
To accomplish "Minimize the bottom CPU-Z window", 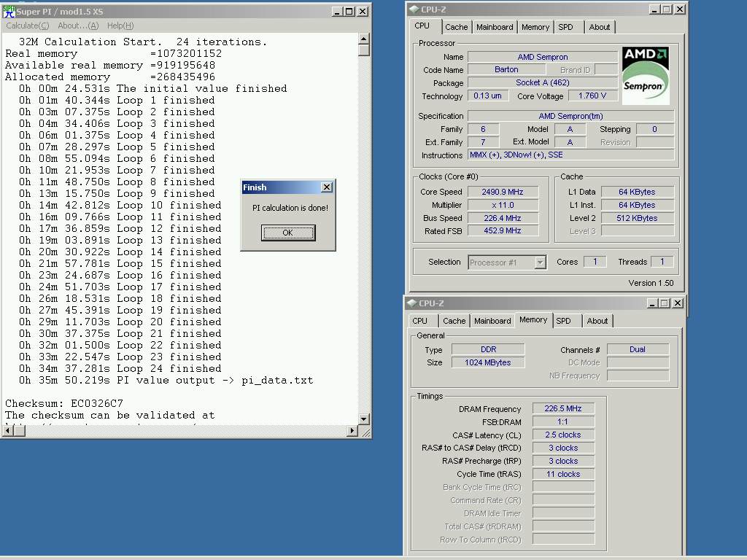I will coord(652,303).
